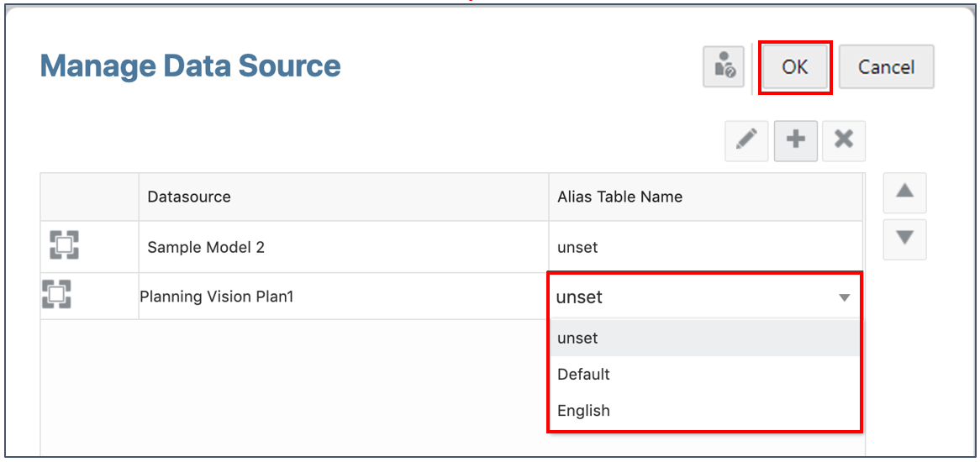Click the unset combo box field for Planning Vision Plan1

[x=689, y=297]
